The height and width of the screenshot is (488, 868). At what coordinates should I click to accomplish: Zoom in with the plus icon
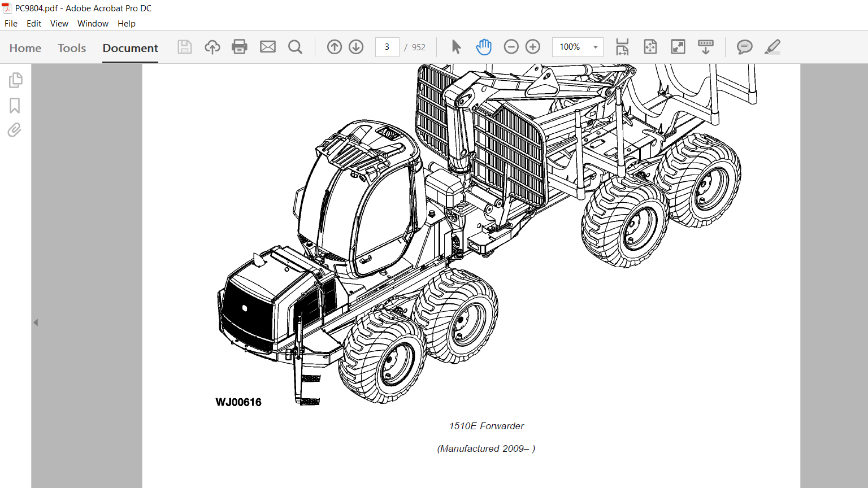tap(533, 47)
